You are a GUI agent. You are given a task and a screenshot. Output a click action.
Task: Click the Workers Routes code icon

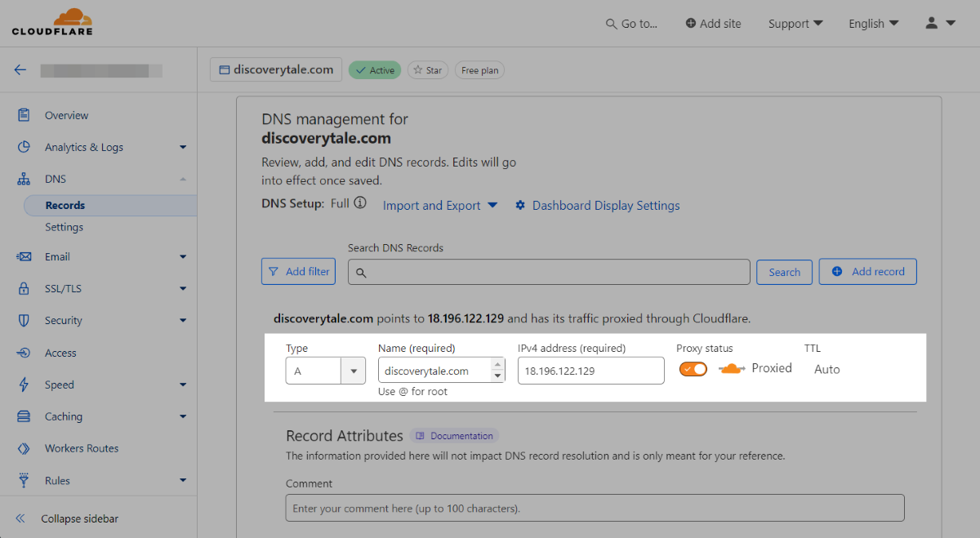click(24, 448)
